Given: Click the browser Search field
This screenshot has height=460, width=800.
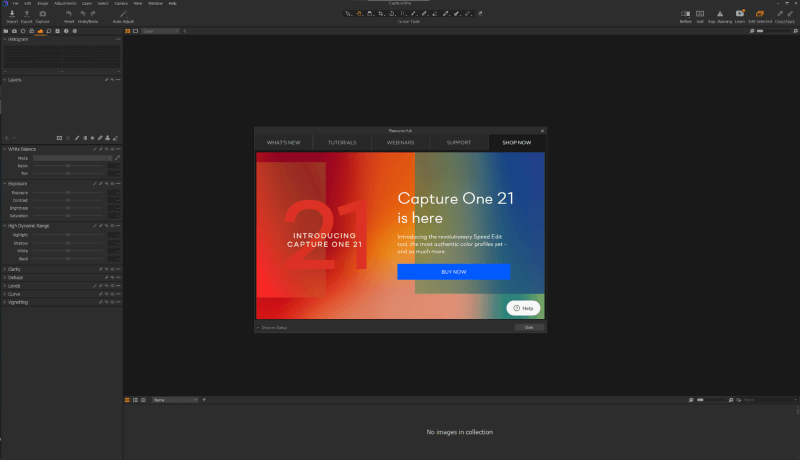Looking at the screenshot, I should [767, 400].
